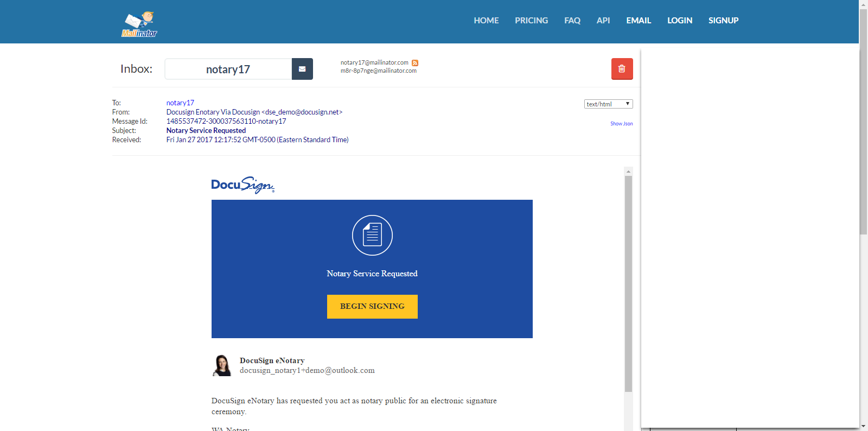Click notary17@mailinator.com address text
The image size is (868, 431).
tap(374, 63)
